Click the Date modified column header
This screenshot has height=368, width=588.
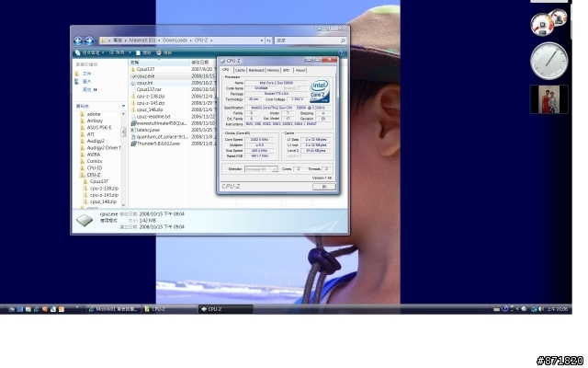(203, 63)
